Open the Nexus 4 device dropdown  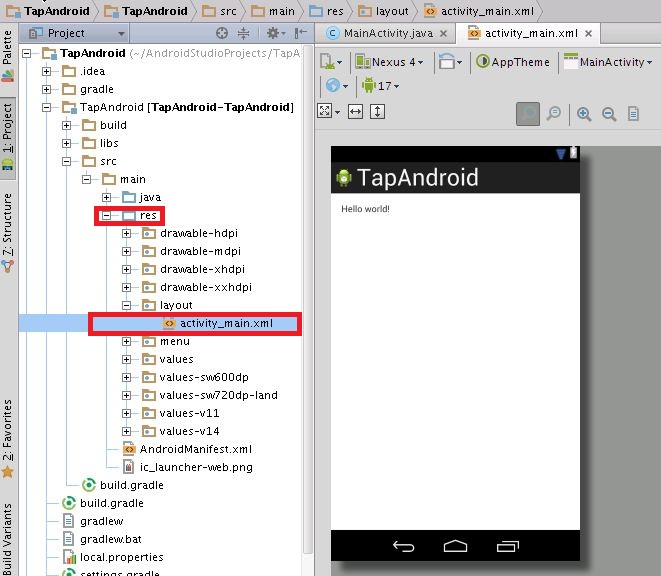[x=389, y=62]
